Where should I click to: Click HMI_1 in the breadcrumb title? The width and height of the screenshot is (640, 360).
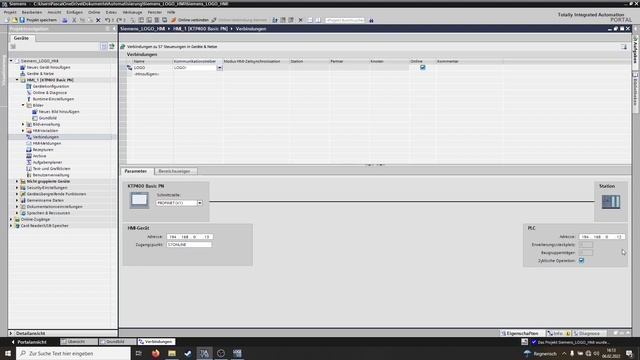200,29
